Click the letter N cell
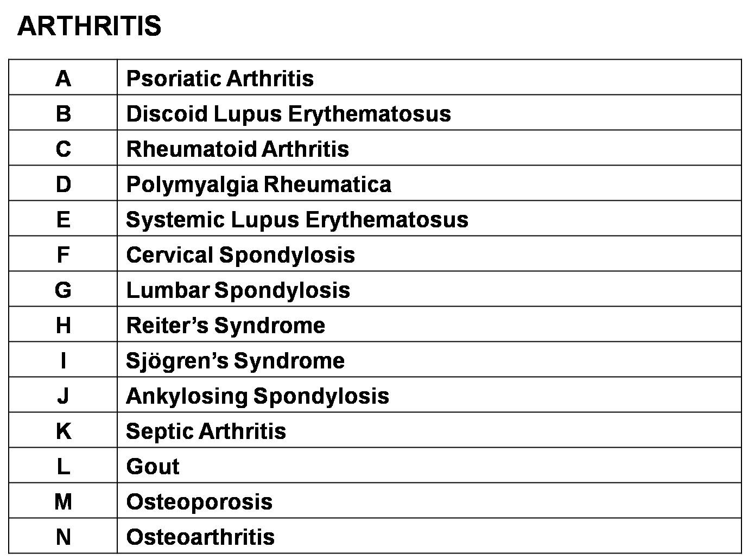The height and width of the screenshot is (560, 748). pos(63,537)
